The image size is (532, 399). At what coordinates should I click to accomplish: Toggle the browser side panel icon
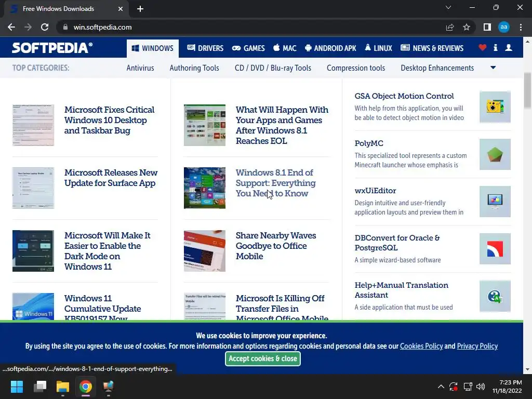487,27
